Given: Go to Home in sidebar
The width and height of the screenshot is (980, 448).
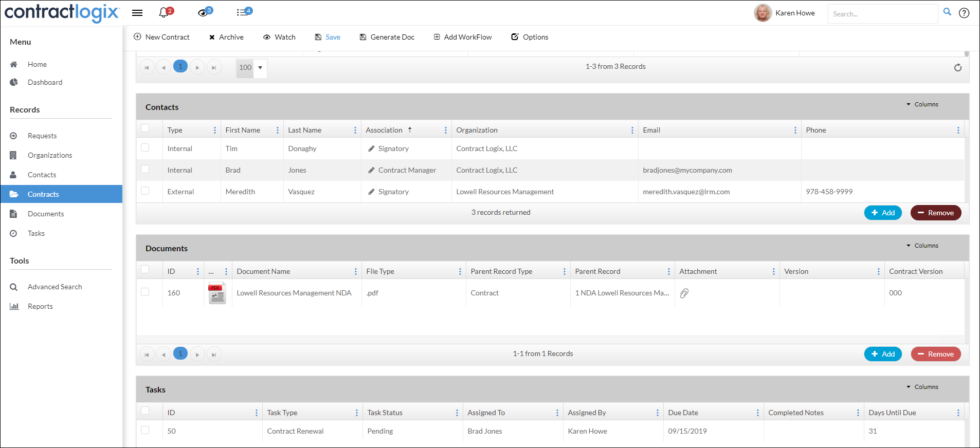Looking at the screenshot, I should tap(37, 64).
